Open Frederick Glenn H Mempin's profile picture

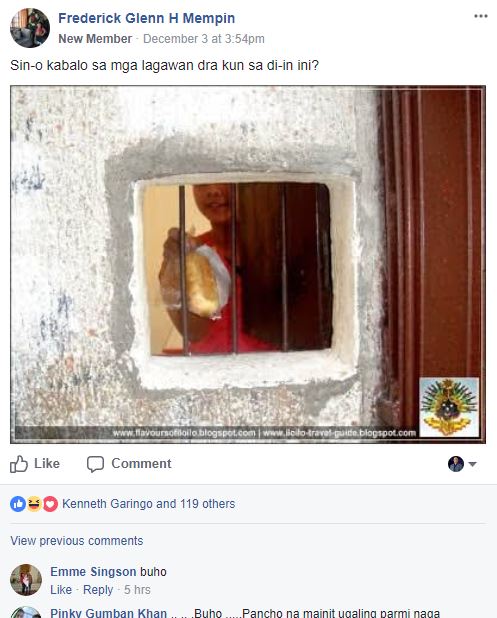click(30, 28)
